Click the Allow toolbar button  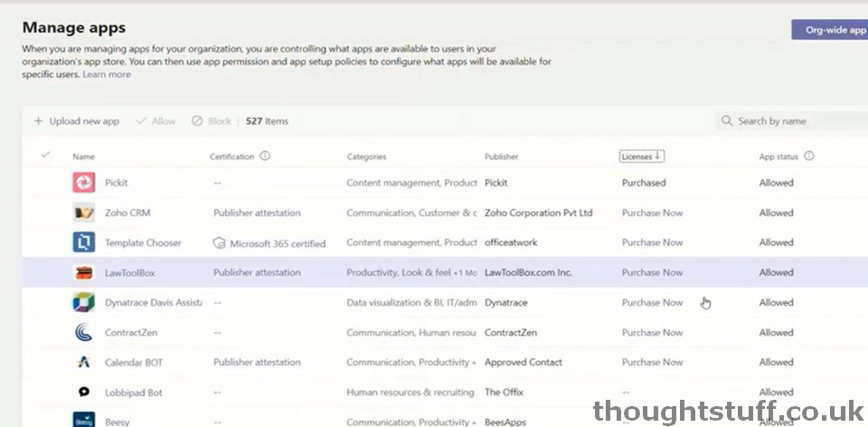tap(156, 121)
